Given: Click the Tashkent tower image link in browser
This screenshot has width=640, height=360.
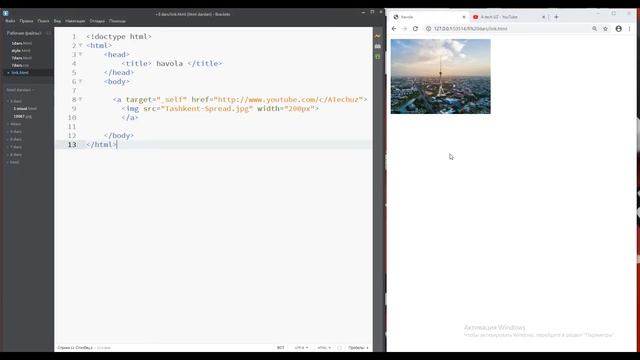Looking at the screenshot, I should tap(440, 76).
